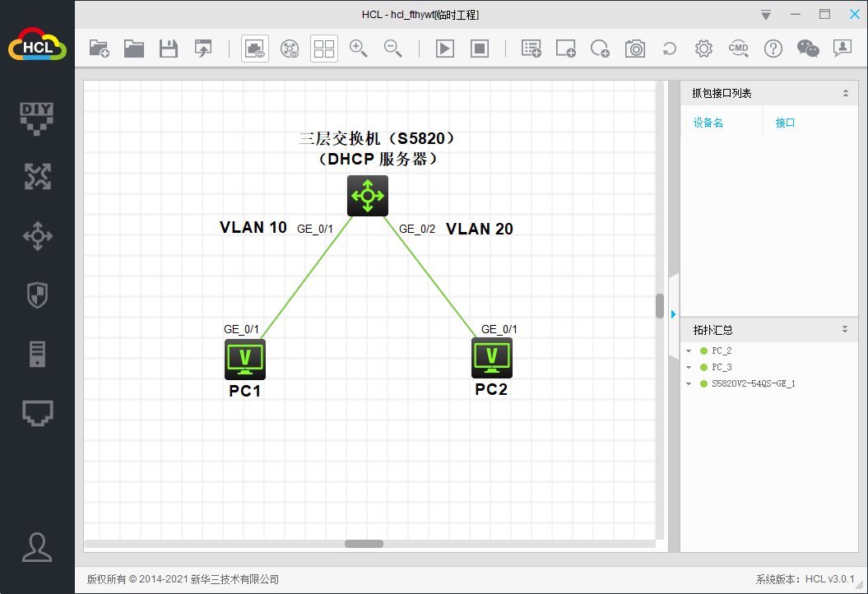The image size is (868, 594).
Task: Select the 接口 column header
Action: point(784,122)
